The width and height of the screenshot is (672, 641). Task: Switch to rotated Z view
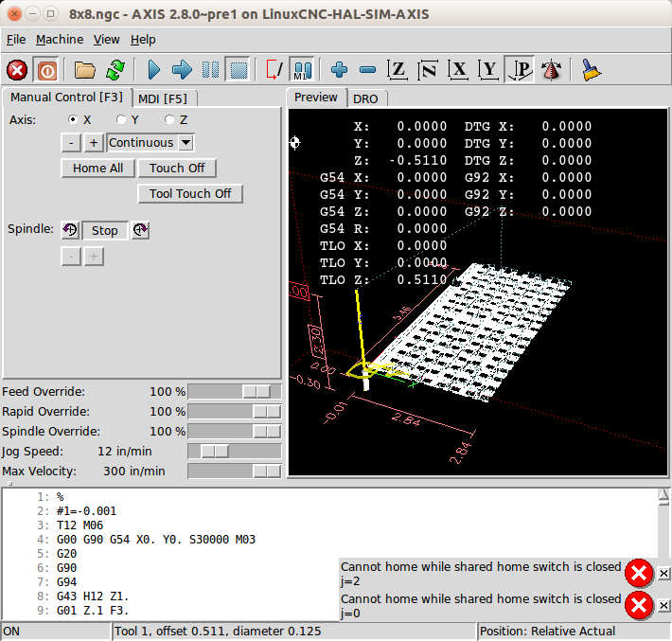(428, 70)
